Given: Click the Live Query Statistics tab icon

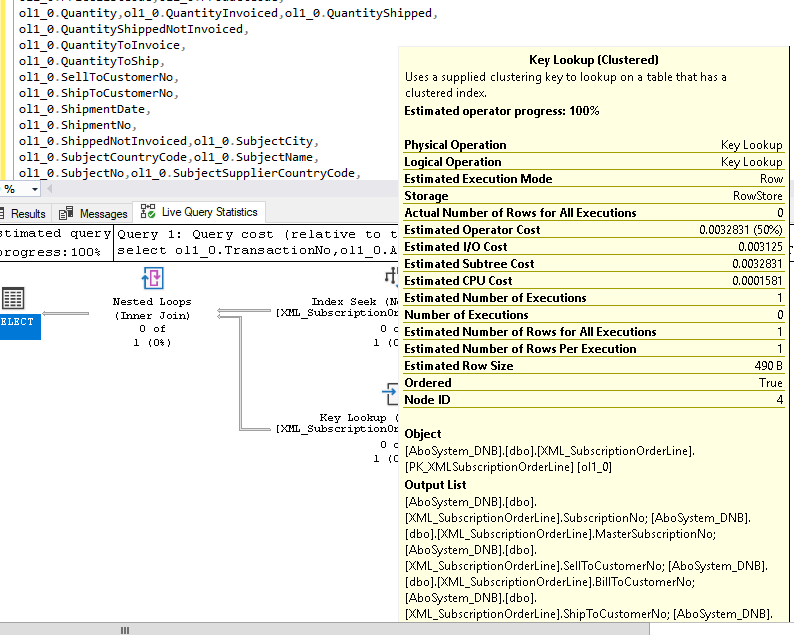Looking at the screenshot, I should tap(148, 211).
